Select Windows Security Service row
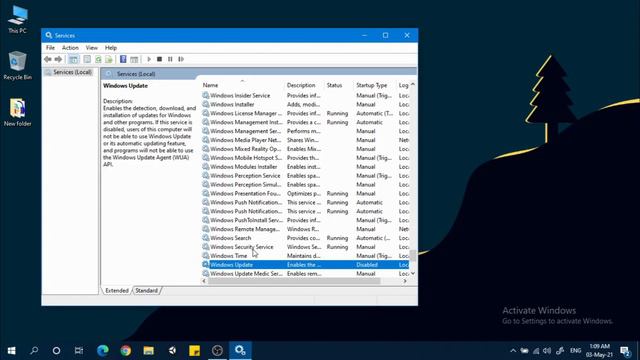The height and width of the screenshot is (360, 640). tap(305, 247)
